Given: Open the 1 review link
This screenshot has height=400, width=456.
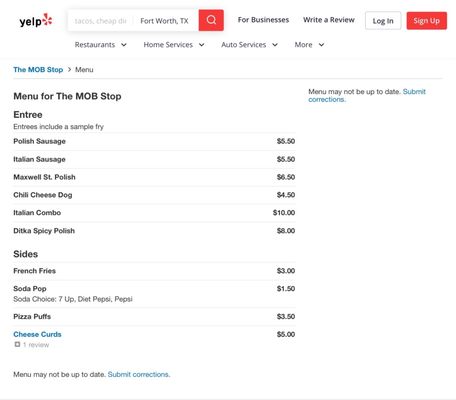Looking at the screenshot, I should (36, 345).
